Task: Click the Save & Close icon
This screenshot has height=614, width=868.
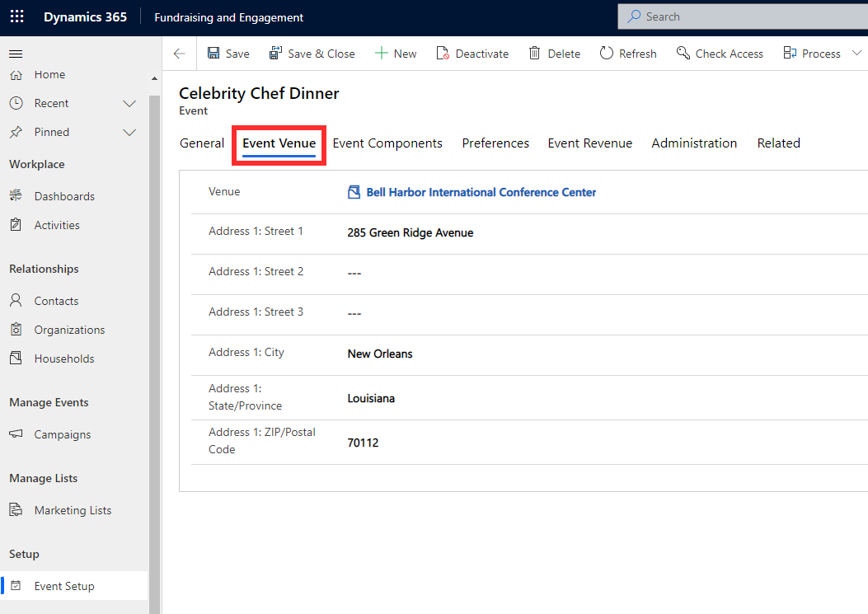Action: (275, 53)
